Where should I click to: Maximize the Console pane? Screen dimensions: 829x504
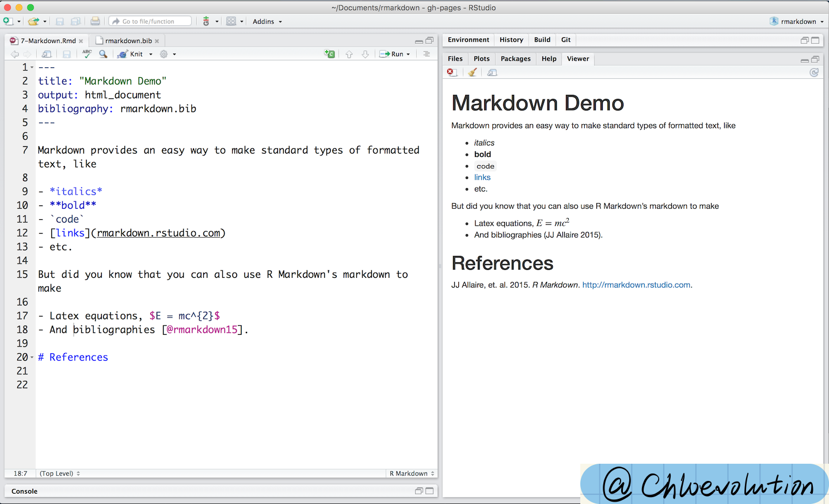[429, 491]
